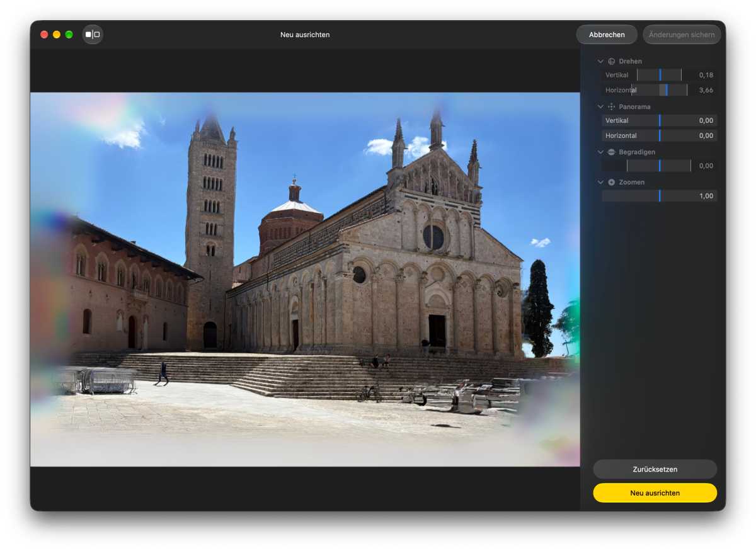Click the Panorama section label
This screenshot has height=551, width=756.
coord(634,106)
